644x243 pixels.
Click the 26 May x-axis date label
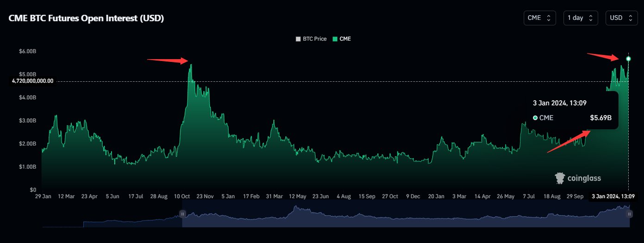[506, 196]
